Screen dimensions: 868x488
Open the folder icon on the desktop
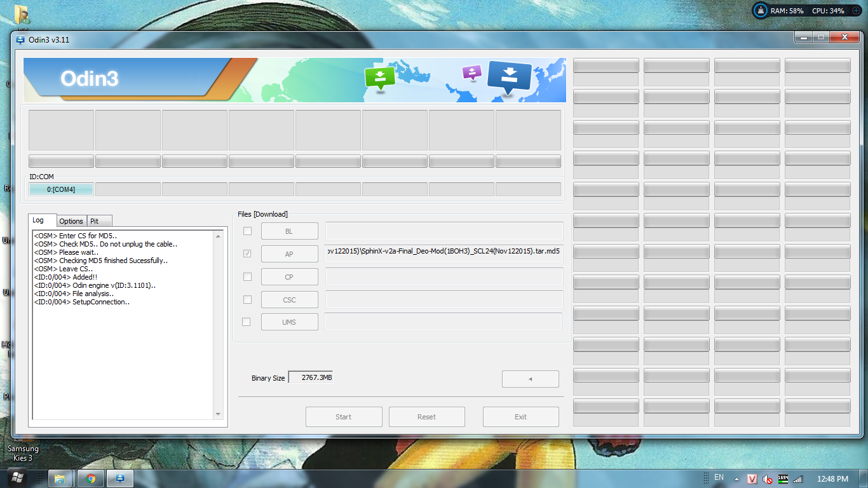pyautogui.click(x=23, y=15)
